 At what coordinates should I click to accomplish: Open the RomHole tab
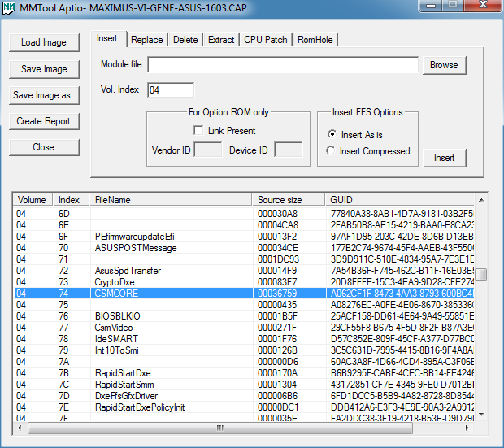(315, 40)
